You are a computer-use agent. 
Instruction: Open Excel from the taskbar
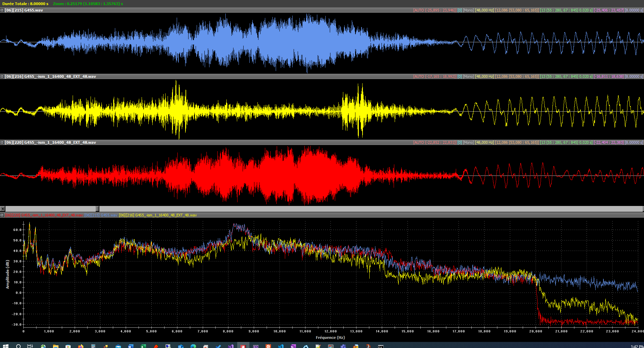tap(143, 346)
